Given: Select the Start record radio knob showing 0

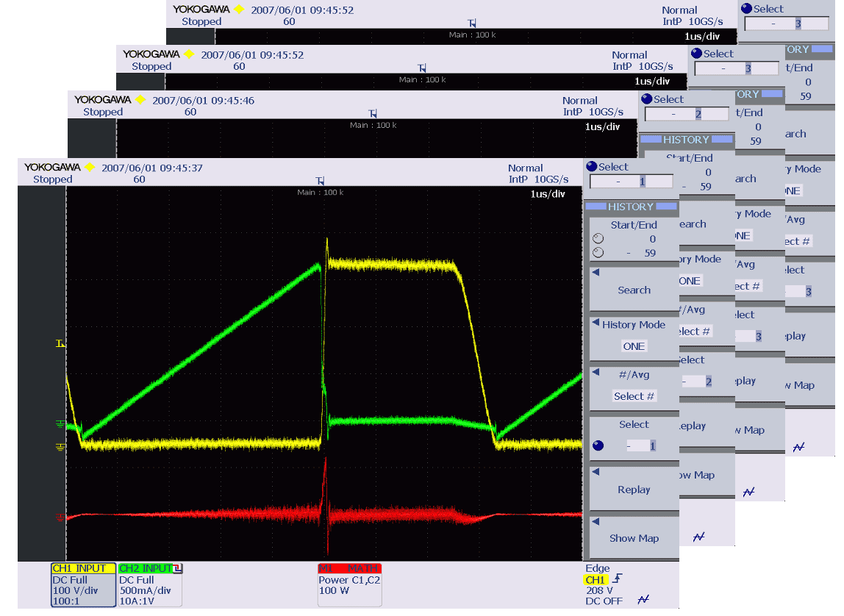Looking at the screenshot, I should (x=598, y=239).
